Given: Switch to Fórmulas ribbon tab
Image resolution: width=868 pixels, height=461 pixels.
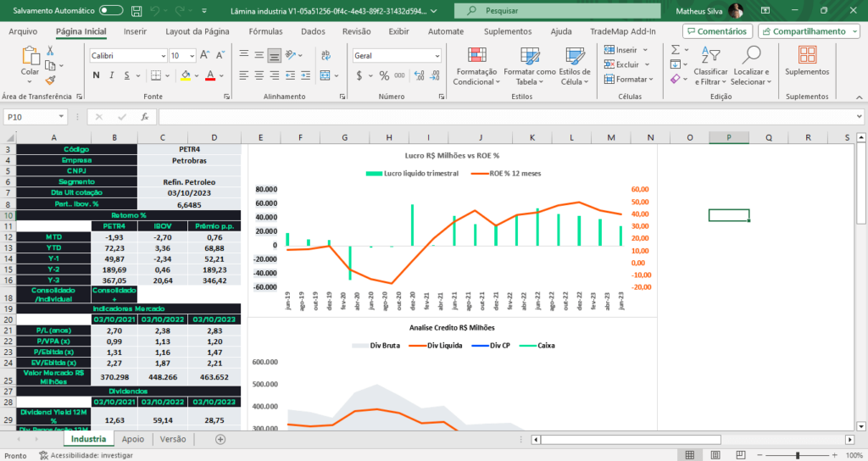Looking at the screenshot, I should [x=265, y=31].
